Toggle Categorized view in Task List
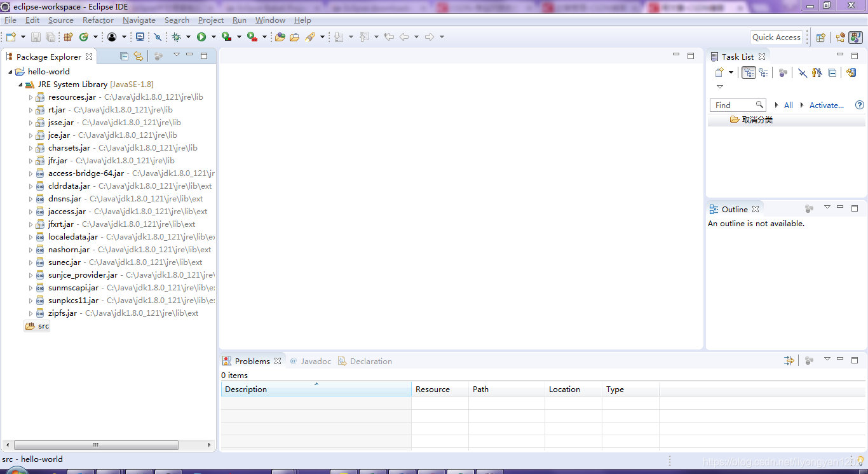This screenshot has width=868, height=474. 749,72
